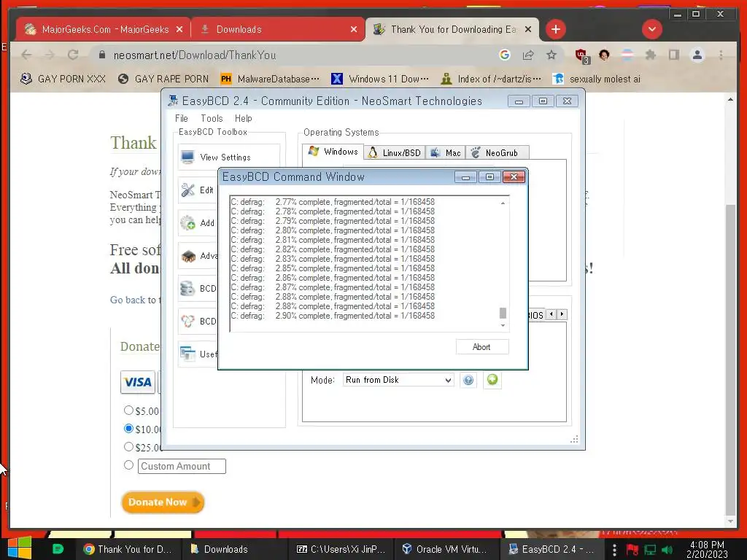Open a new tab with the plus button
747x560 pixels.
click(555, 29)
